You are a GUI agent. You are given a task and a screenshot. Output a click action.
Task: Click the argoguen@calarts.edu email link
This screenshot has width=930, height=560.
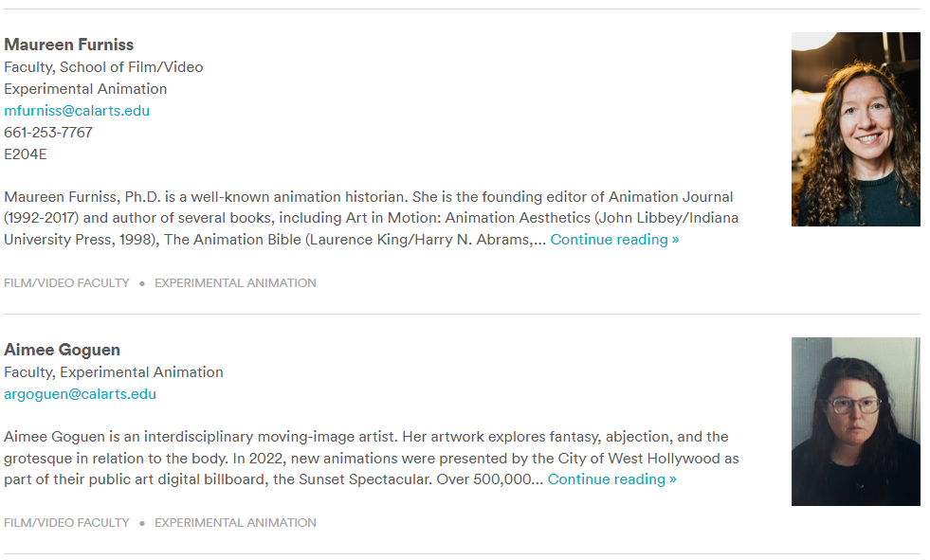(x=80, y=394)
